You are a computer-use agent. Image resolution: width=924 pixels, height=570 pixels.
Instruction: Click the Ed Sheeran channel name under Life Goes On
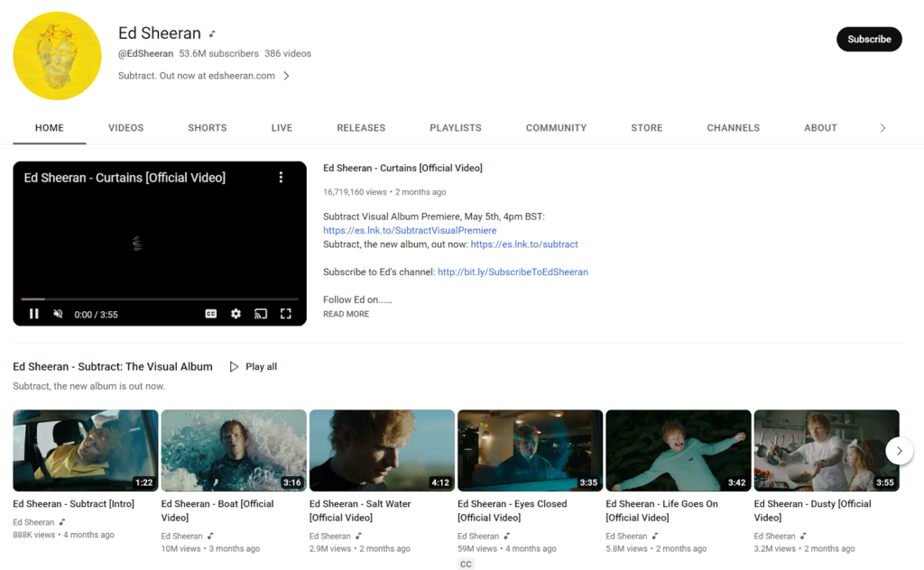click(626, 536)
